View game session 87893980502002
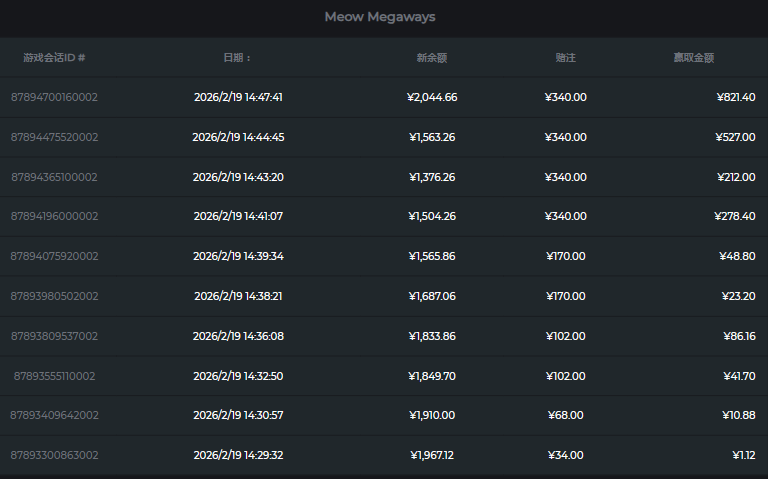Screen dimensions: 768x479 point(54,296)
